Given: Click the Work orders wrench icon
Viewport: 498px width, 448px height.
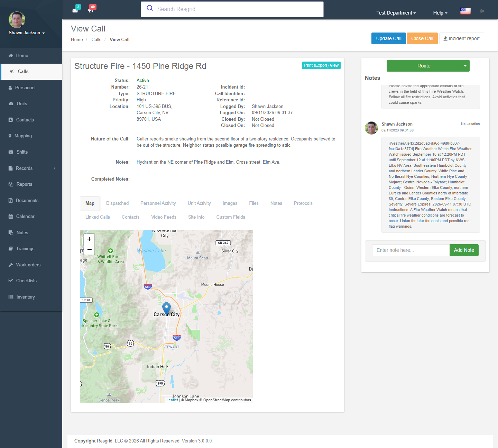Looking at the screenshot, I should (11, 265).
